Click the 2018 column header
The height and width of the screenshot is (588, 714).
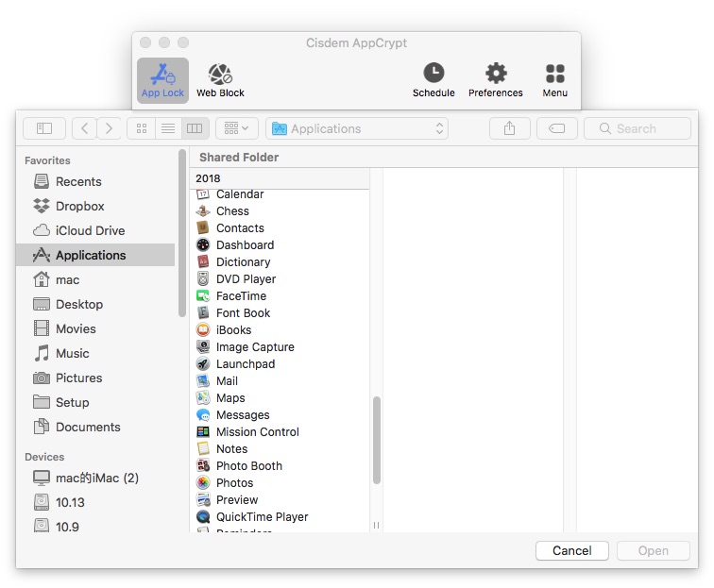pyautogui.click(x=280, y=178)
